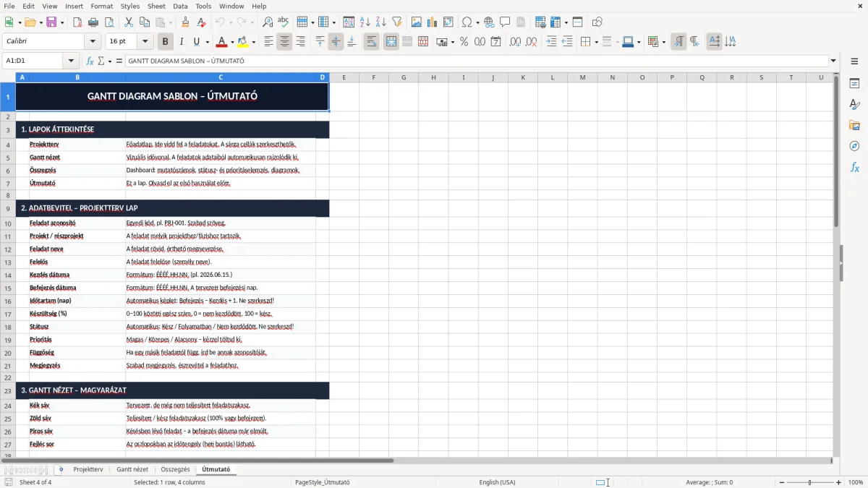Toggle Italic formatting
Viewport: 868px width, 488px height.
click(181, 42)
